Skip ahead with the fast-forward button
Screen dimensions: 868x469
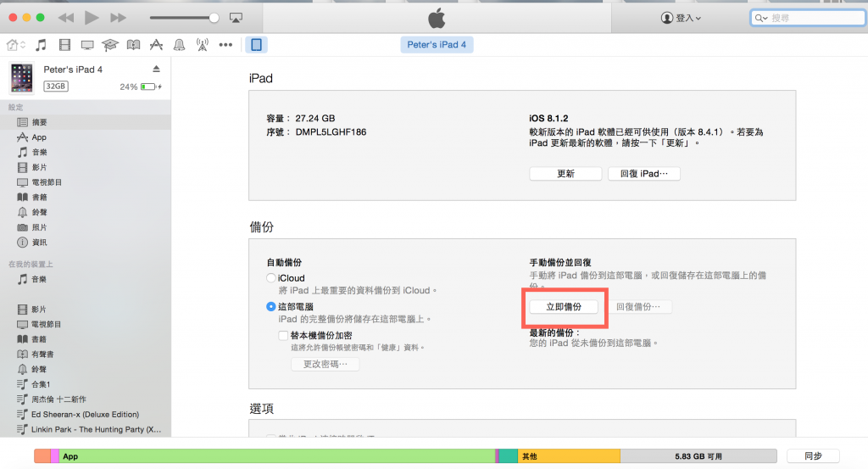click(x=118, y=18)
